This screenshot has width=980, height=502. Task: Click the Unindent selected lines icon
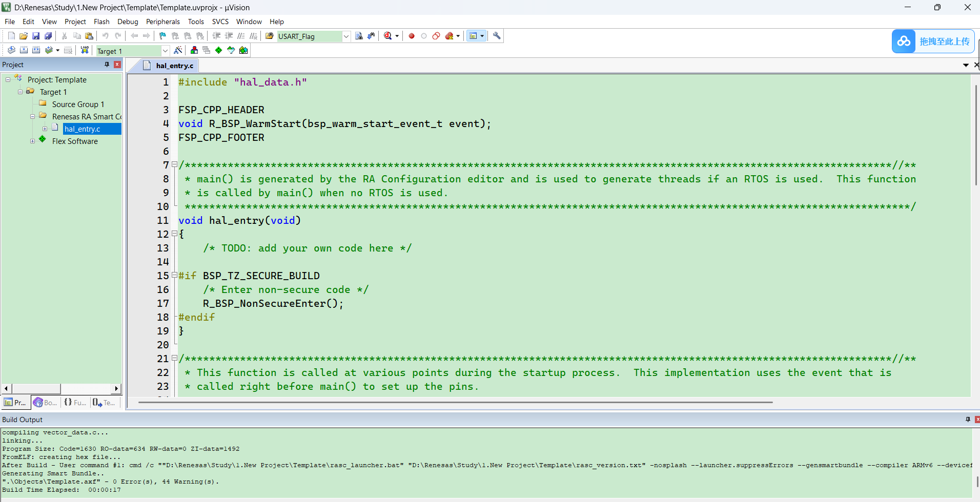coord(229,36)
